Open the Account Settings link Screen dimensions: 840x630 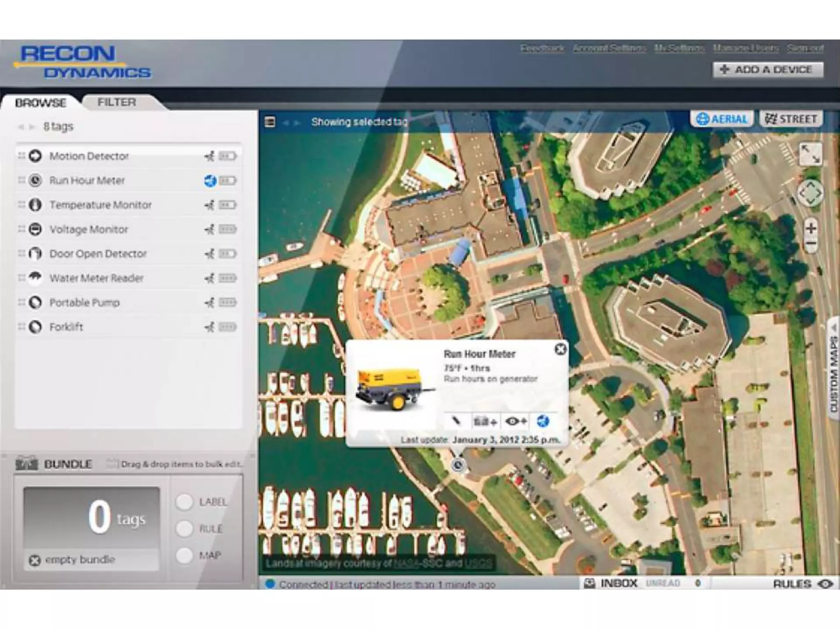609,48
